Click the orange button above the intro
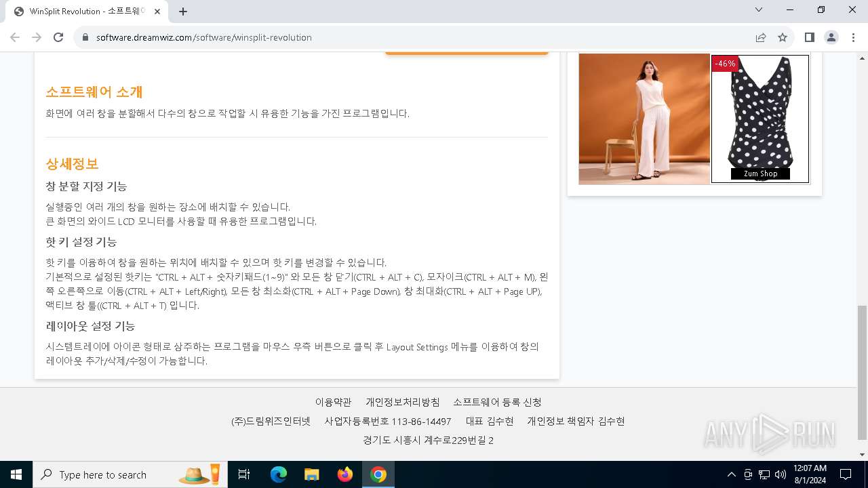The height and width of the screenshot is (488, 868). coord(467,53)
